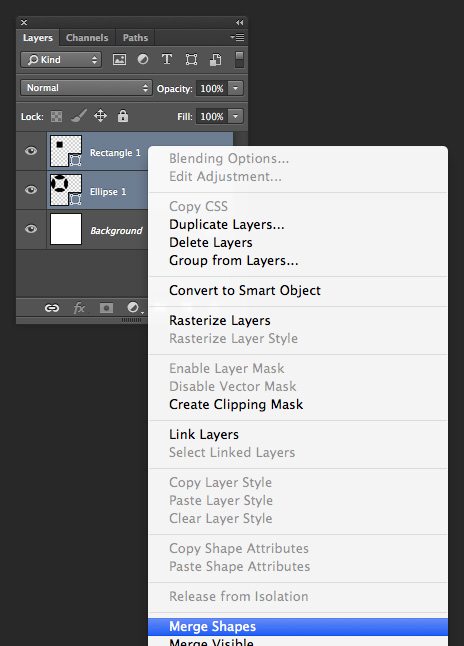
Task: Filter for shape layers icon
Action: [x=191, y=60]
